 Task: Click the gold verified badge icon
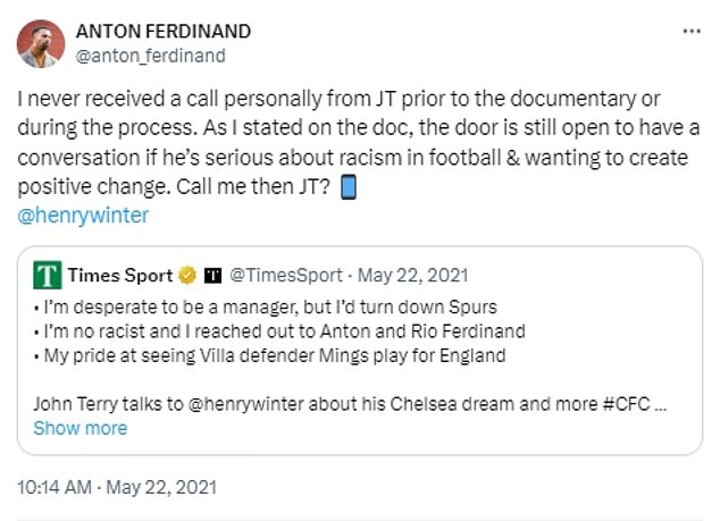point(187,274)
